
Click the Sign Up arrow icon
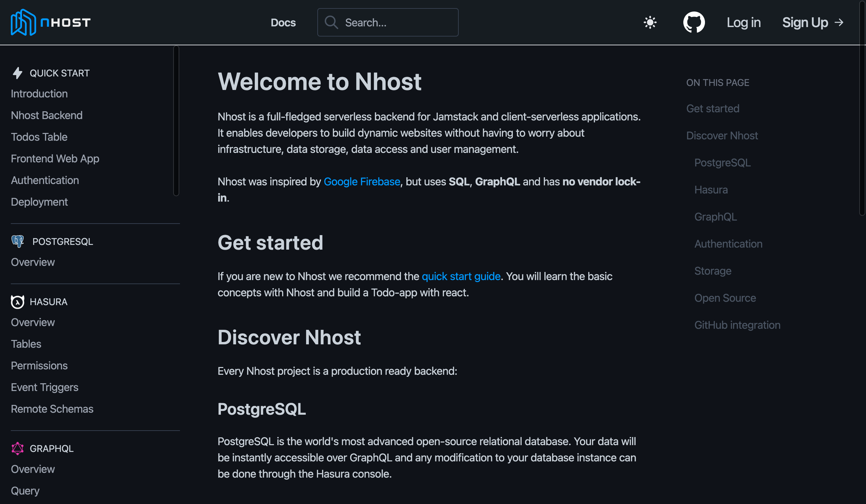pos(839,23)
